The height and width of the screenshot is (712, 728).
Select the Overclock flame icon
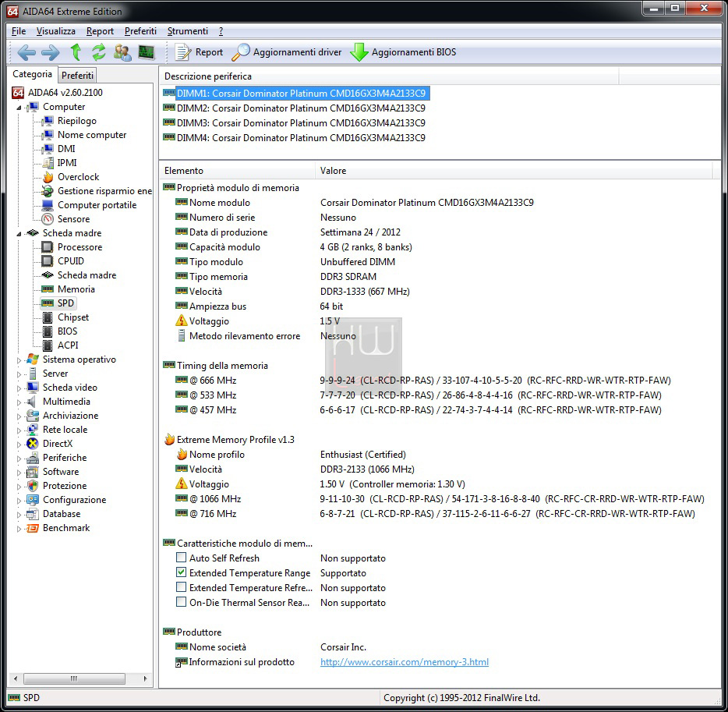pyautogui.click(x=48, y=177)
